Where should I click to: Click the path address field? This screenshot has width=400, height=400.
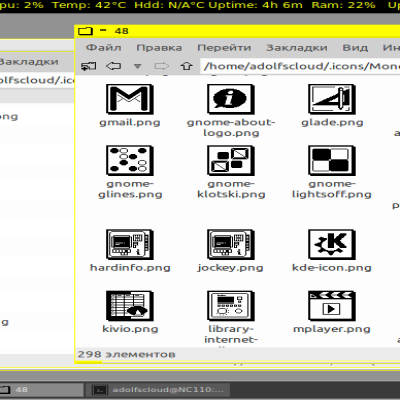click(x=300, y=66)
